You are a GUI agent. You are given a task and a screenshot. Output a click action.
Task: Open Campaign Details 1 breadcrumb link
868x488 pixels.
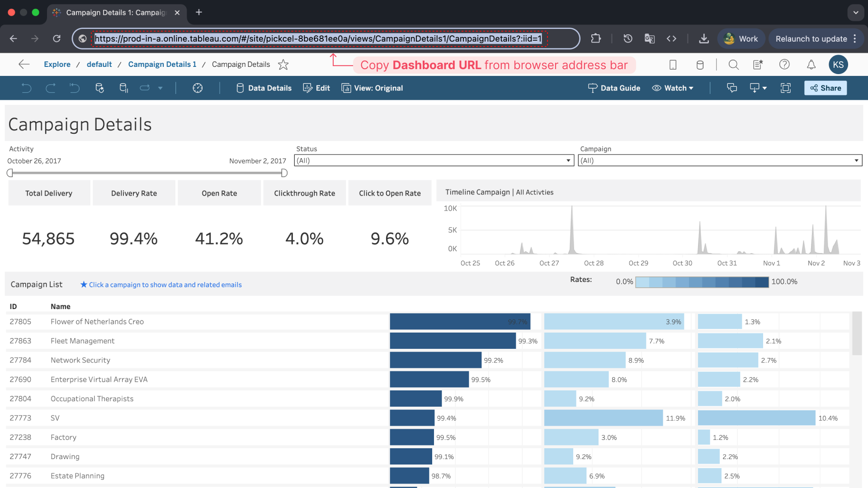click(162, 64)
